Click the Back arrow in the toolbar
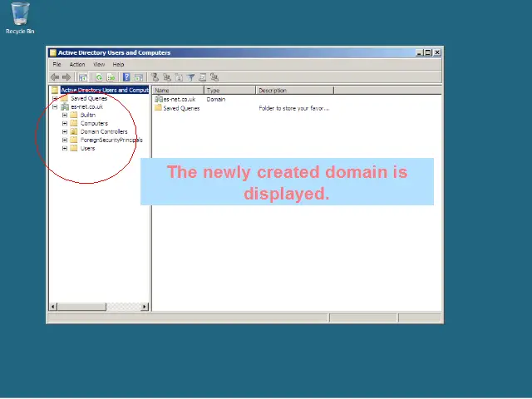This screenshot has height=399, width=532. 55,77
